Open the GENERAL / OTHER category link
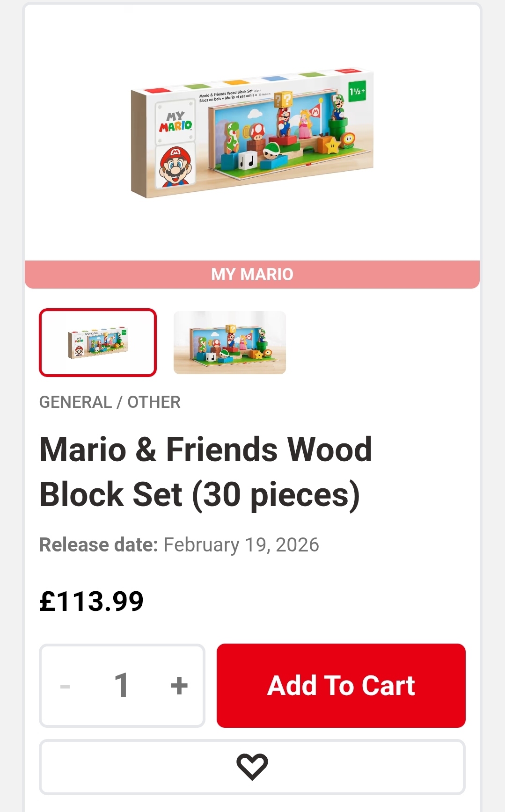 [110, 402]
